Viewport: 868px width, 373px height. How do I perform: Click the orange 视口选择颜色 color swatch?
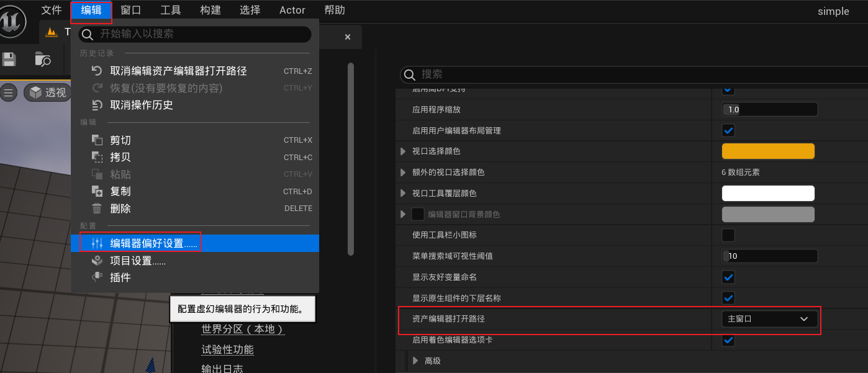pyautogui.click(x=767, y=151)
